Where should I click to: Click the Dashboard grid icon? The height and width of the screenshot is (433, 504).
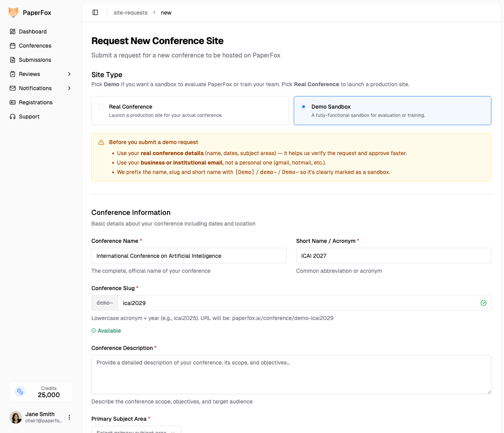click(x=13, y=31)
